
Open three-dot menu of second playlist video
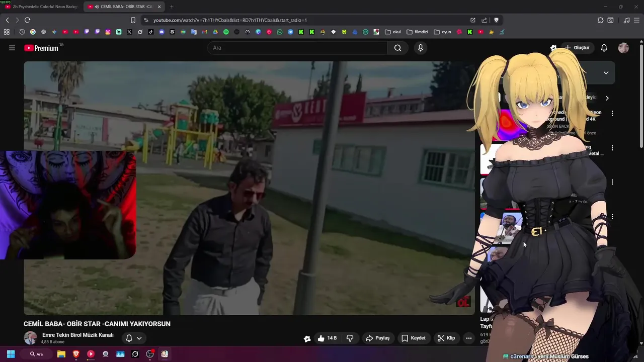click(612, 148)
